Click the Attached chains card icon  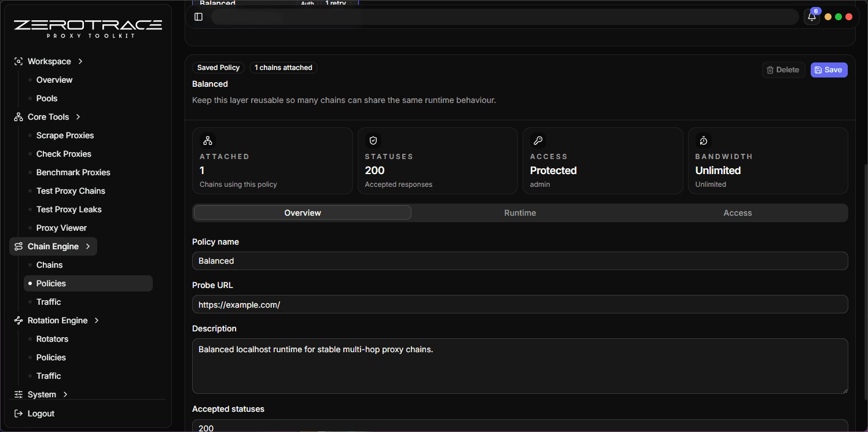(x=208, y=141)
